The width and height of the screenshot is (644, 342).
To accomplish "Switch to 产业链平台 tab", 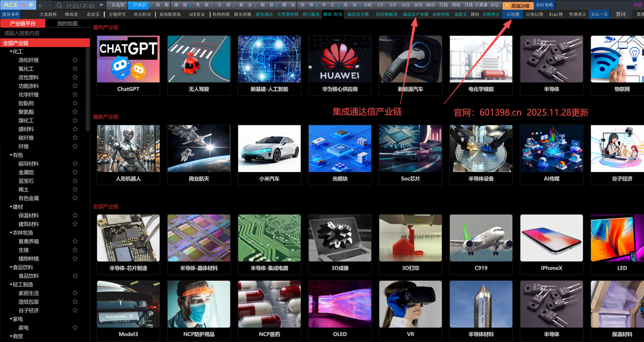I will [23, 24].
